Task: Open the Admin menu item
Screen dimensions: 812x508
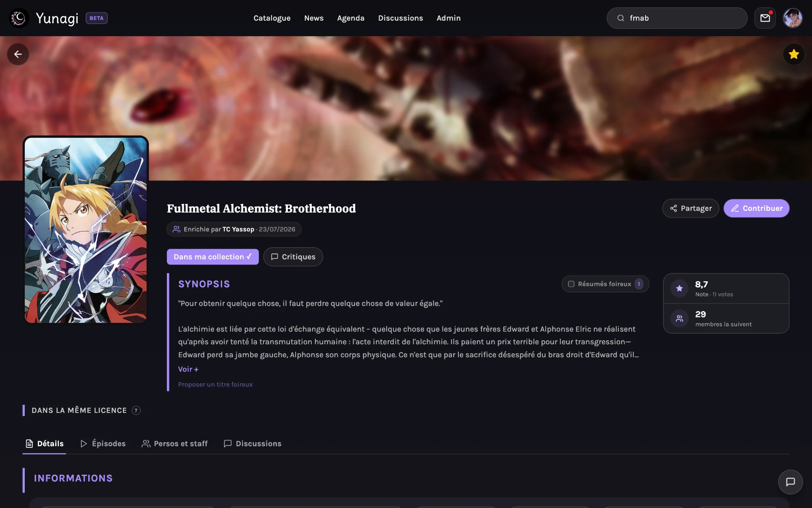Action: [449, 18]
